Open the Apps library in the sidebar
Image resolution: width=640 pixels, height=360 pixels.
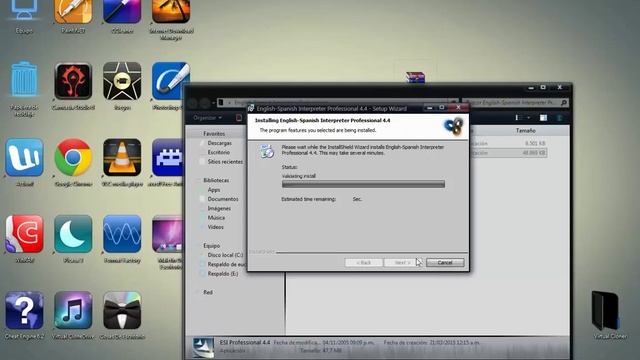(x=213, y=190)
